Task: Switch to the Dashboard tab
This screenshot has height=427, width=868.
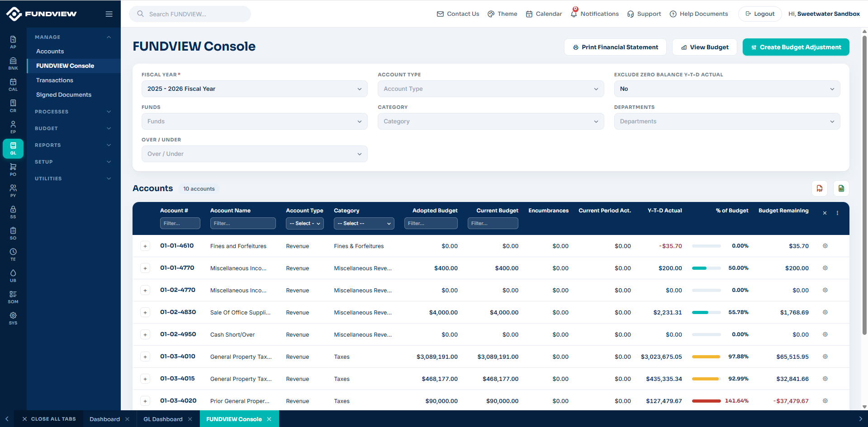Action: click(104, 419)
